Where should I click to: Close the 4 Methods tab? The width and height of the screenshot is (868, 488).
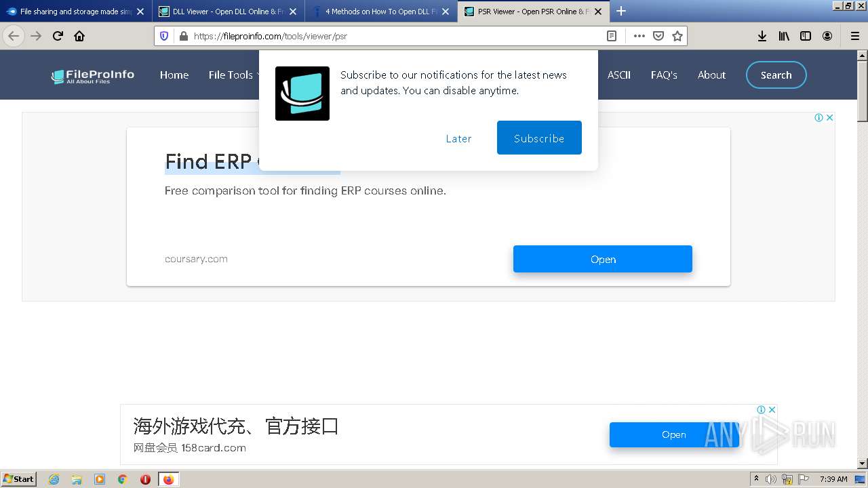click(x=446, y=12)
